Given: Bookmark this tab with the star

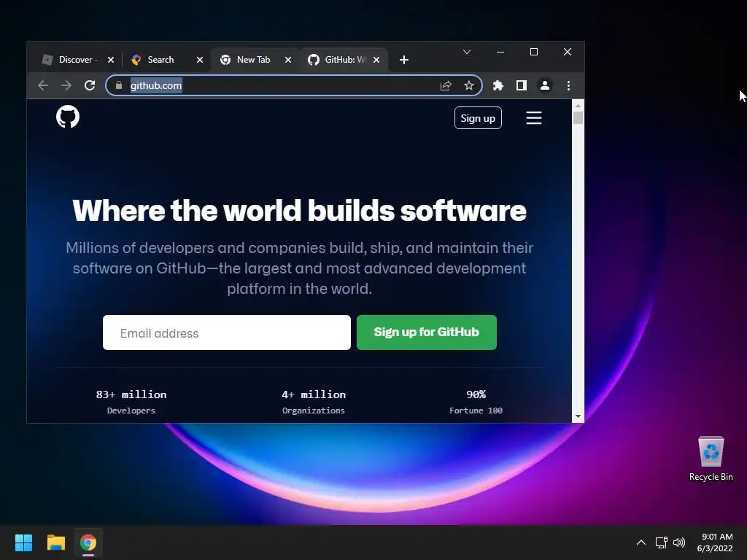Looking at the screenshot, I should 469,85.
